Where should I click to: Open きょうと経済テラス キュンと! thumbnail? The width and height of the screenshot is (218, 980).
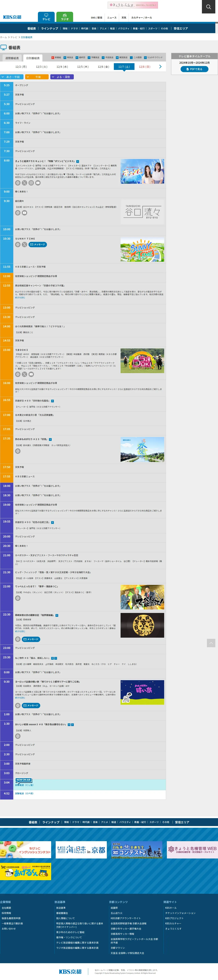tap(142, 172)
